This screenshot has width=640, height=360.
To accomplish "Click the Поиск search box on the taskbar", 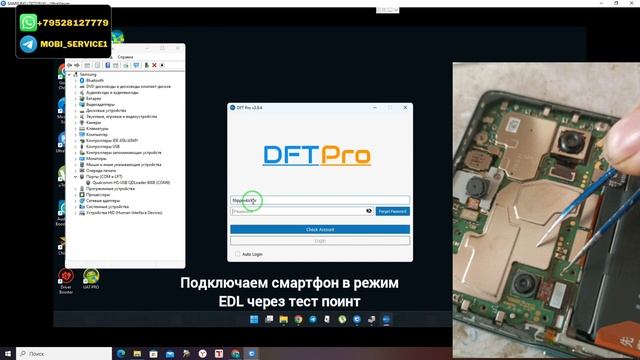I will point(64,353).
